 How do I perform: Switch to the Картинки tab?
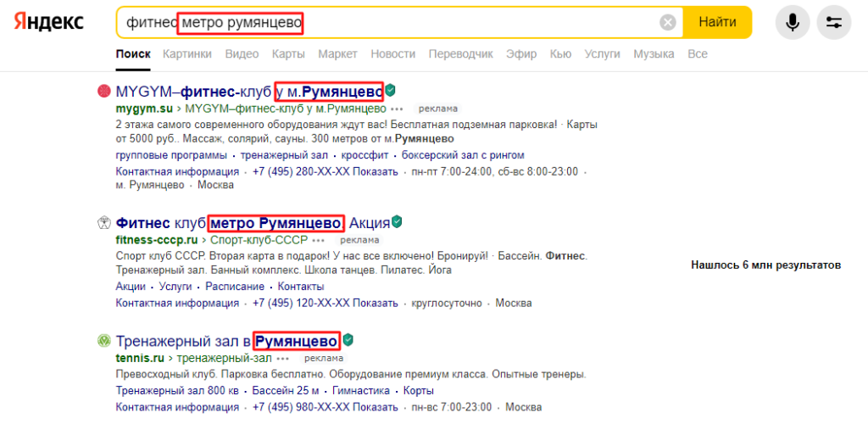(187, 54)
